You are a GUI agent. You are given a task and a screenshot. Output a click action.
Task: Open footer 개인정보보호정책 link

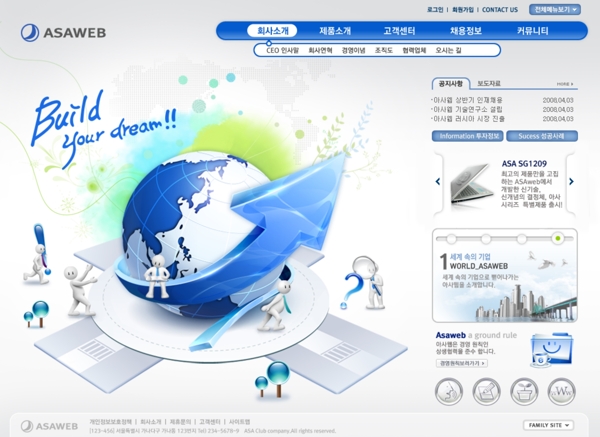(x=111, y=422)
